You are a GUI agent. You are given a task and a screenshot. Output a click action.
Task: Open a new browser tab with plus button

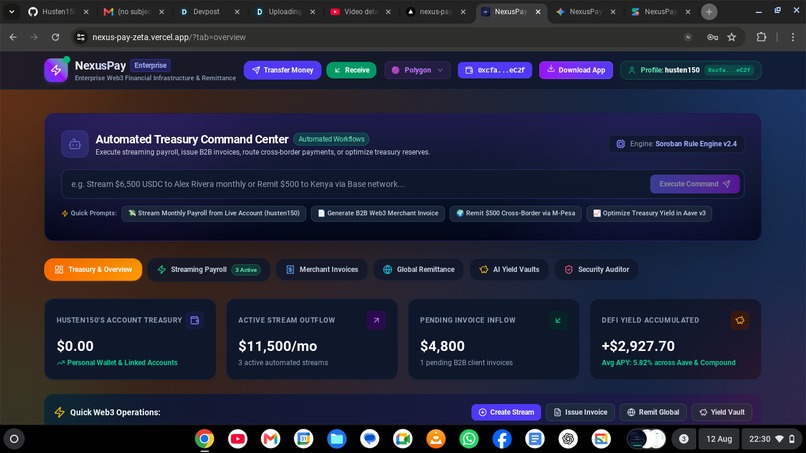pos(709,11)
